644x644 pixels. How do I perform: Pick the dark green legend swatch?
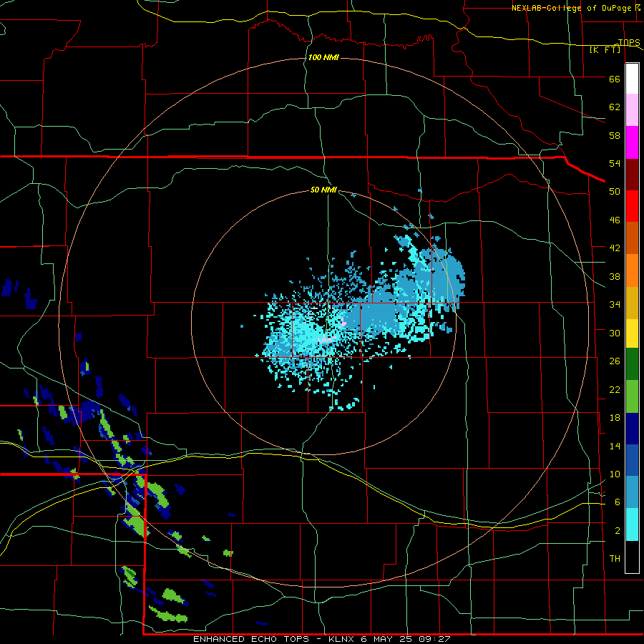(632, 364)
